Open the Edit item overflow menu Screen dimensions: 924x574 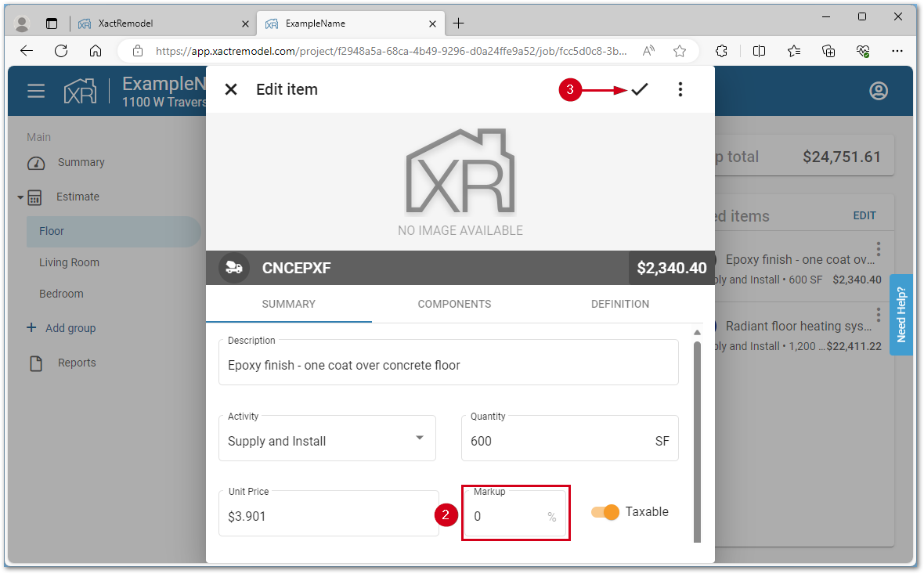(x=680, y=89)
